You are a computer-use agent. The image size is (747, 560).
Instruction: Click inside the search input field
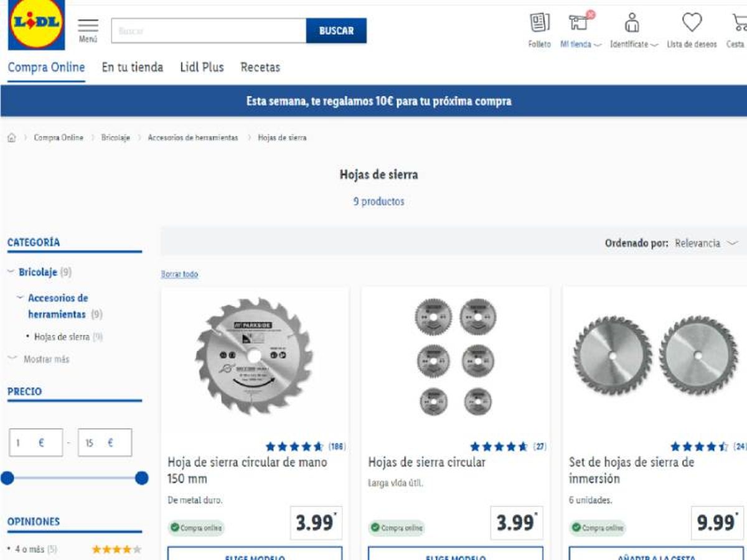(205, 30)
